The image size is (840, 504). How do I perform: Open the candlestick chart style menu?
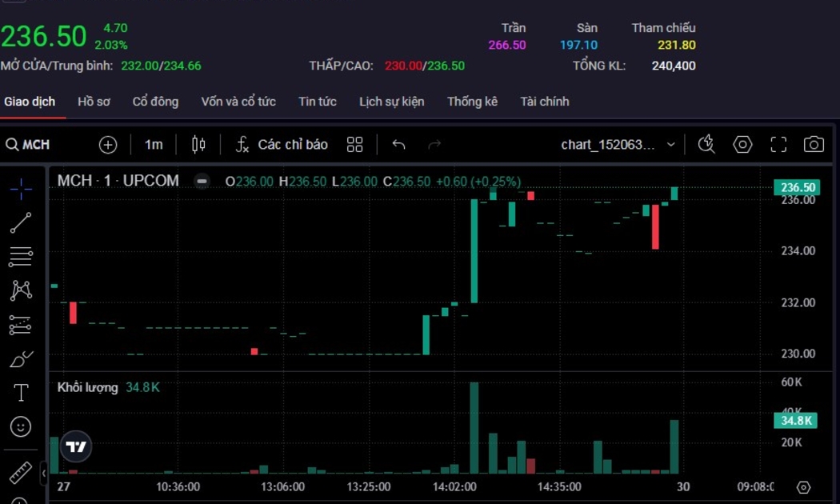tap(198, 145)
